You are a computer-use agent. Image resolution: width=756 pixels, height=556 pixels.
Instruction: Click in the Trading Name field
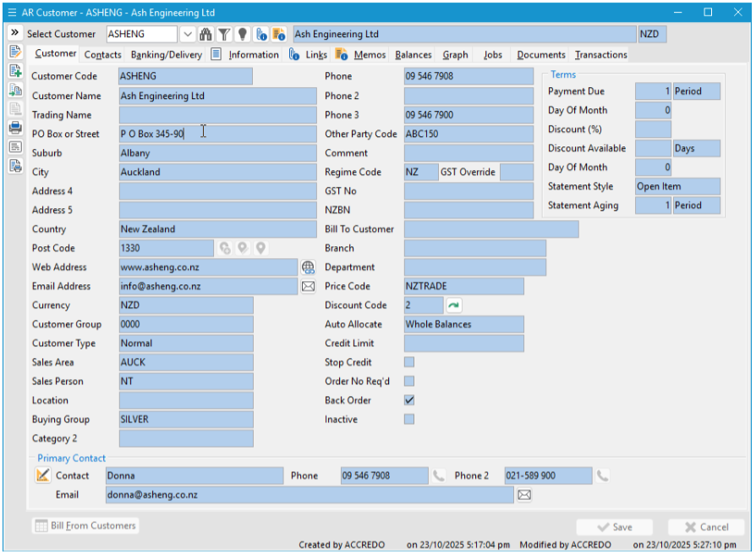coord(217,115)
